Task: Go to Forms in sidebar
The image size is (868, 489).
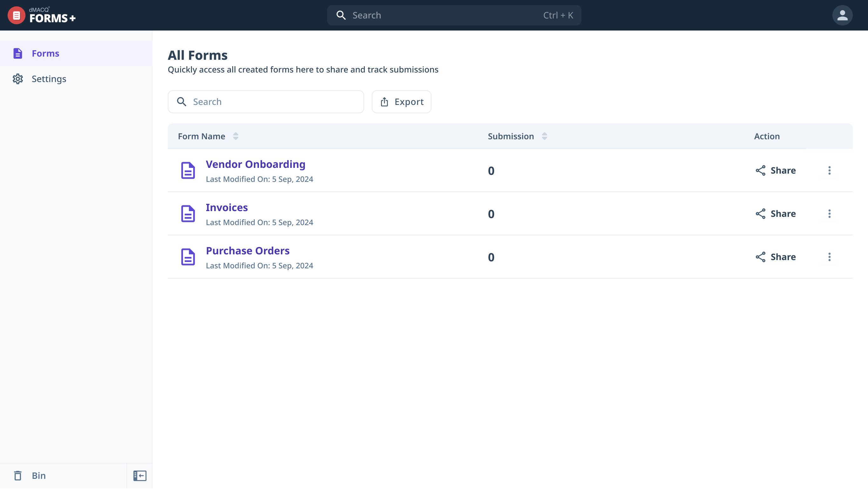Action: [x=45, y=54]
